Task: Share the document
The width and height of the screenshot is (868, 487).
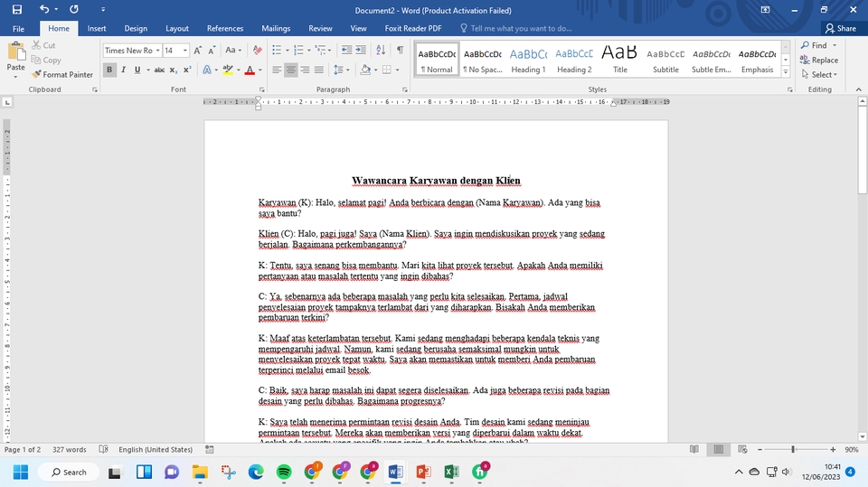Action: [x=840, y=28]
